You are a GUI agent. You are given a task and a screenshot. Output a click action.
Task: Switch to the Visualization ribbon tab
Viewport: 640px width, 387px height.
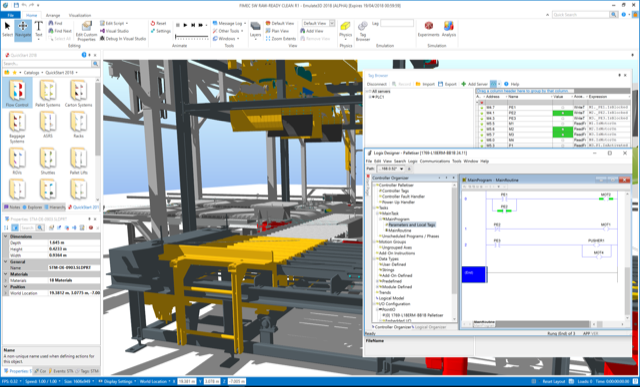(x=80, y=15)
